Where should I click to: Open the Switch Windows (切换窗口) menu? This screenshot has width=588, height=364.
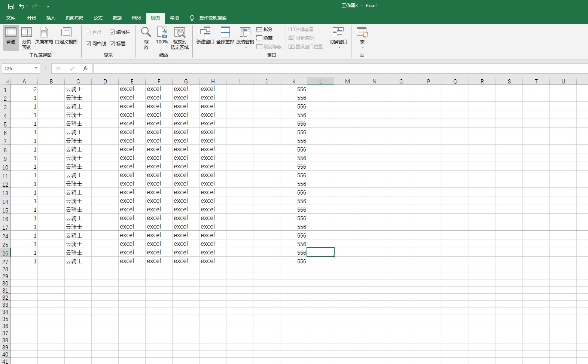tap(338, 38)
